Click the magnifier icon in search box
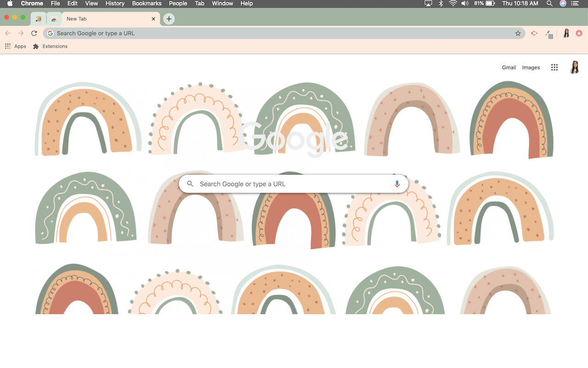Image resolution: width=588 pixels, height=368 pixels. (190, 184)
